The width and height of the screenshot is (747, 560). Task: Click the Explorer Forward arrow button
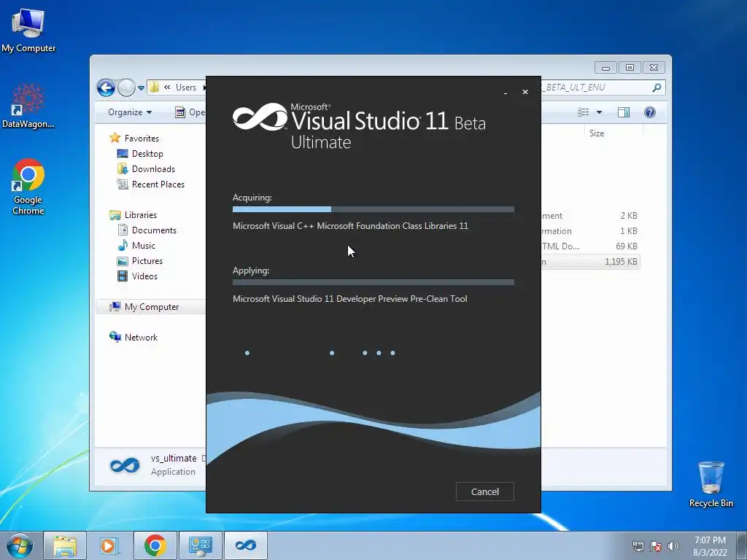click(x=126, y=87)
